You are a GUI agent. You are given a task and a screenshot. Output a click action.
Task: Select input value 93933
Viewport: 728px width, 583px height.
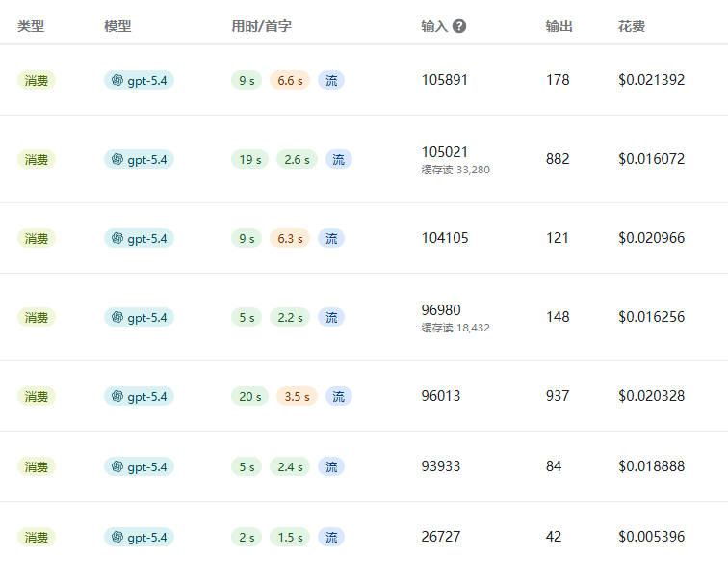click(441, 466)
